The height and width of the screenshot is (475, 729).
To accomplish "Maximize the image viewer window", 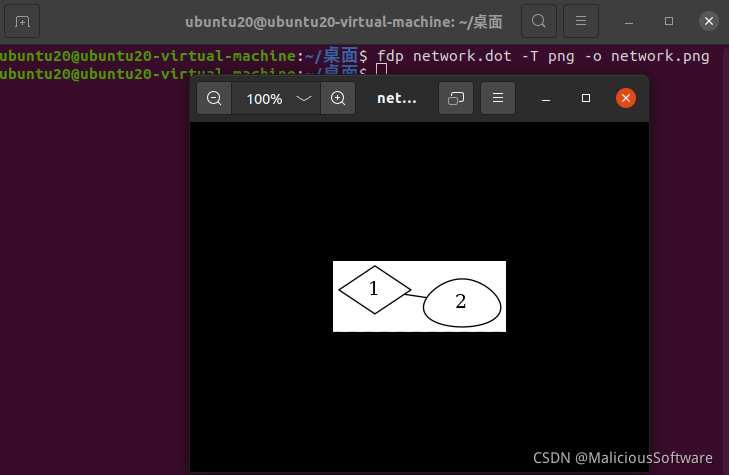I will click(586, 98).
